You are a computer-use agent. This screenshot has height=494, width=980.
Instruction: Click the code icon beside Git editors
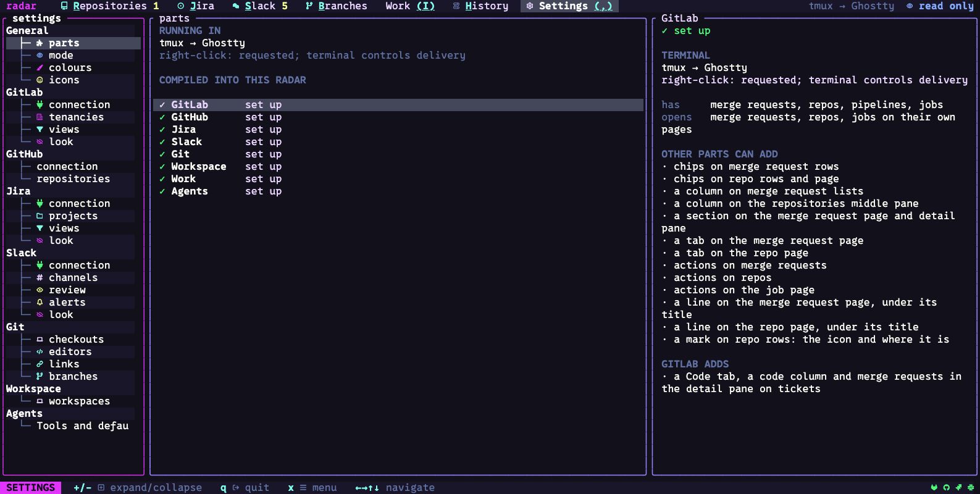point(40,352)
